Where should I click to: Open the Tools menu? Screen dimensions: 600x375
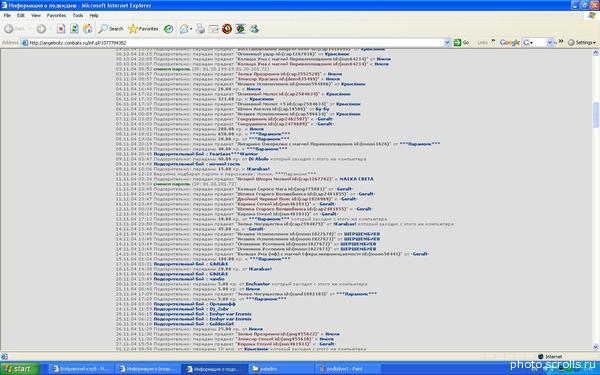(78, 15)
